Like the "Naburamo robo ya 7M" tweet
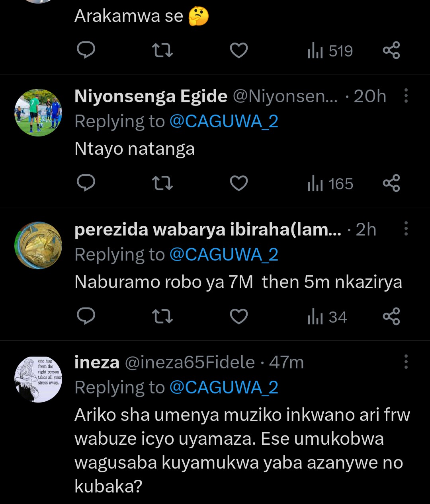Viewport: 430px width, 504px height. pos(239,317)
